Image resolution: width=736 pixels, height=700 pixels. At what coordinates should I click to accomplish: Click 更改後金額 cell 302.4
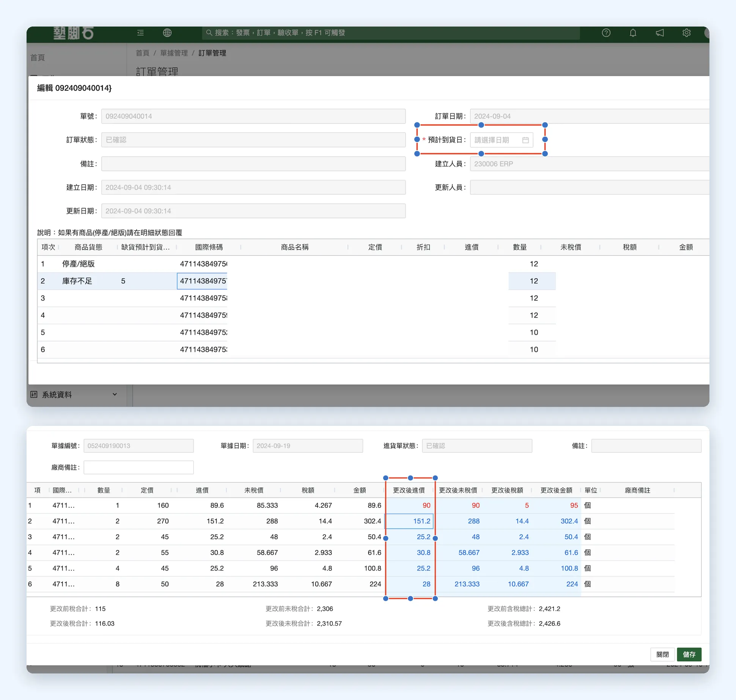[557, 521]
